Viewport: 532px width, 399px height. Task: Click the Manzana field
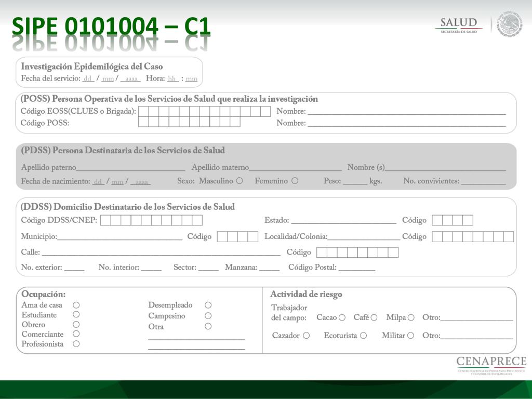click(x=270, y=268)
